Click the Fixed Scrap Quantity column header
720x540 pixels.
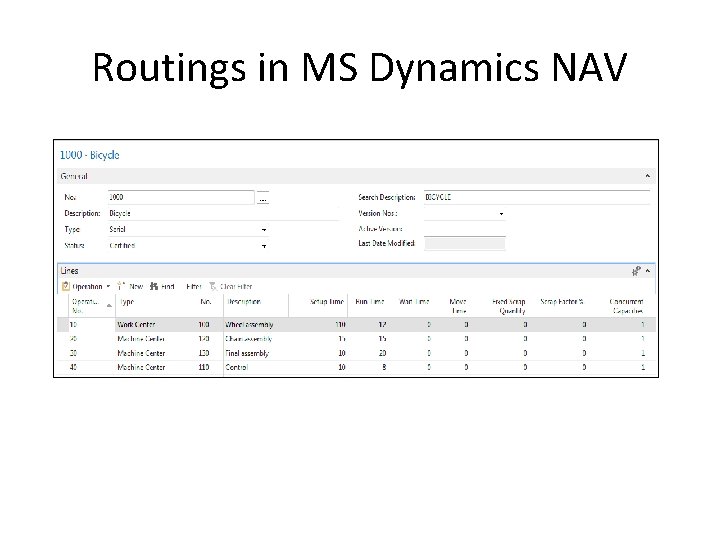coord(509,306)
